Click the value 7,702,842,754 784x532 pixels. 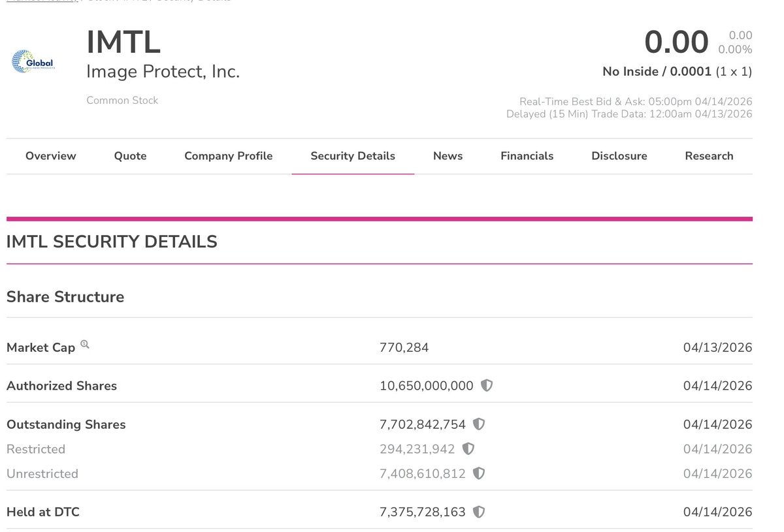[x=423, y=424]
